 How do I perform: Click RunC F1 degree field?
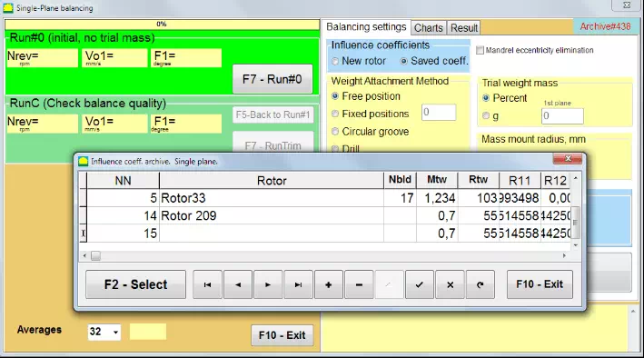coord(186,124)
